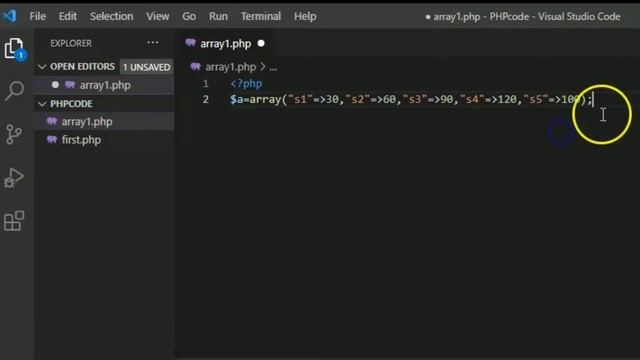Open the Explorer view in the activity bar

click(x=15, y=49)
